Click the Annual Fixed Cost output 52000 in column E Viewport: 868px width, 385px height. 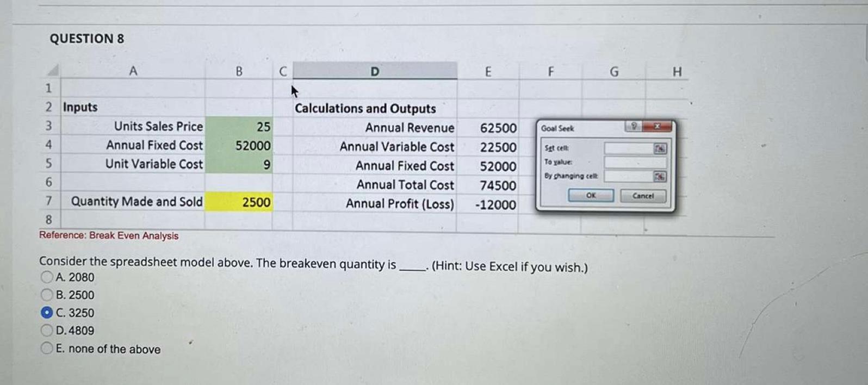(498, 166)
